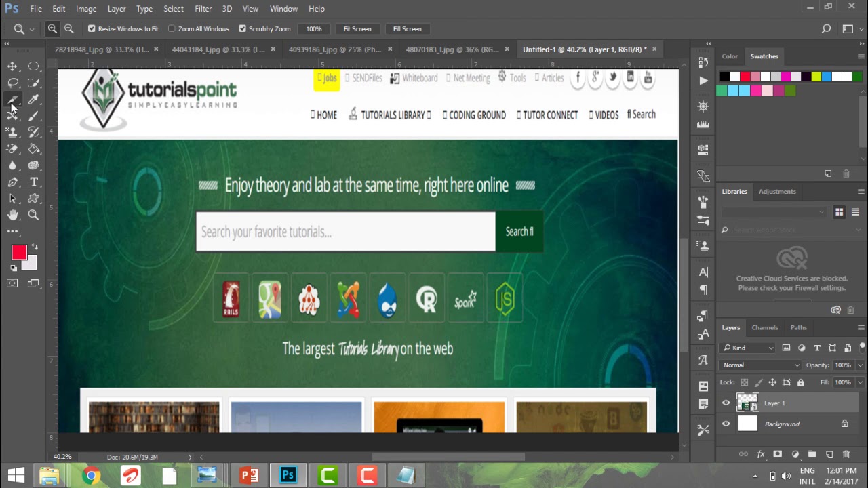Select the Brush tool

33,116
